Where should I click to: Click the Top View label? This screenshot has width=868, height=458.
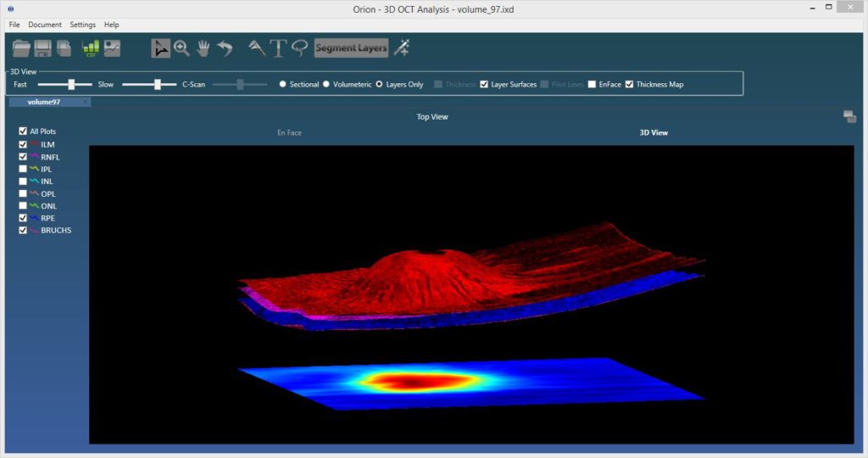pyautogui.click(x=432, y=117)
